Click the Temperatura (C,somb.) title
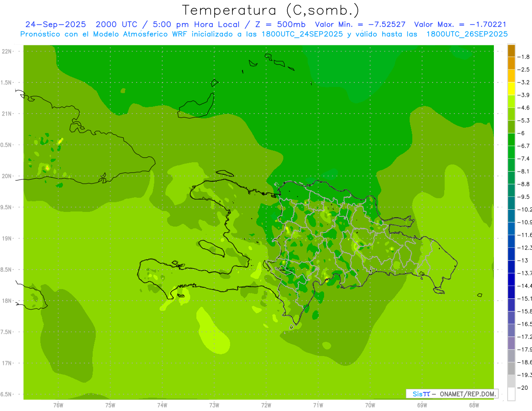532x411 pixels. (271, 10)
